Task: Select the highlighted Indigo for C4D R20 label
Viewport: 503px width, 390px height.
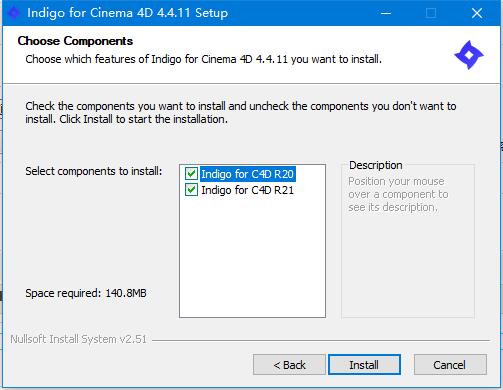Action: (x=248, y=174)
